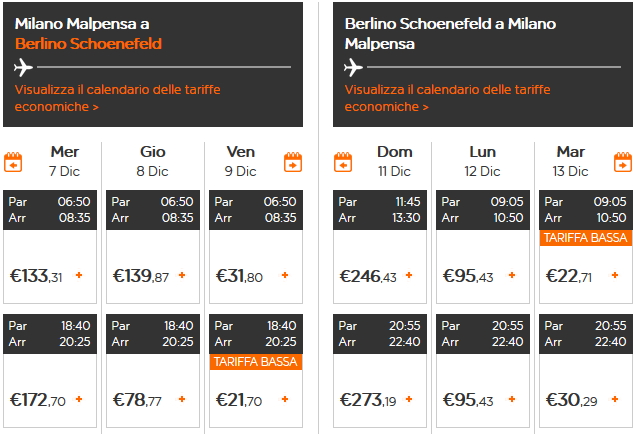The image size is (639, 434).
Task: Add the €22,71 Tuesday low-fare flight
Action: 613,275
